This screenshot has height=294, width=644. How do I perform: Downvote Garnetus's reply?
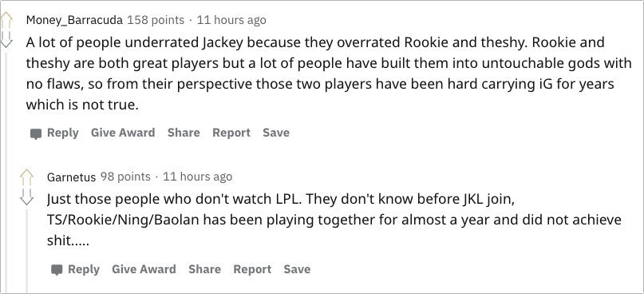[x=26, y=197]
